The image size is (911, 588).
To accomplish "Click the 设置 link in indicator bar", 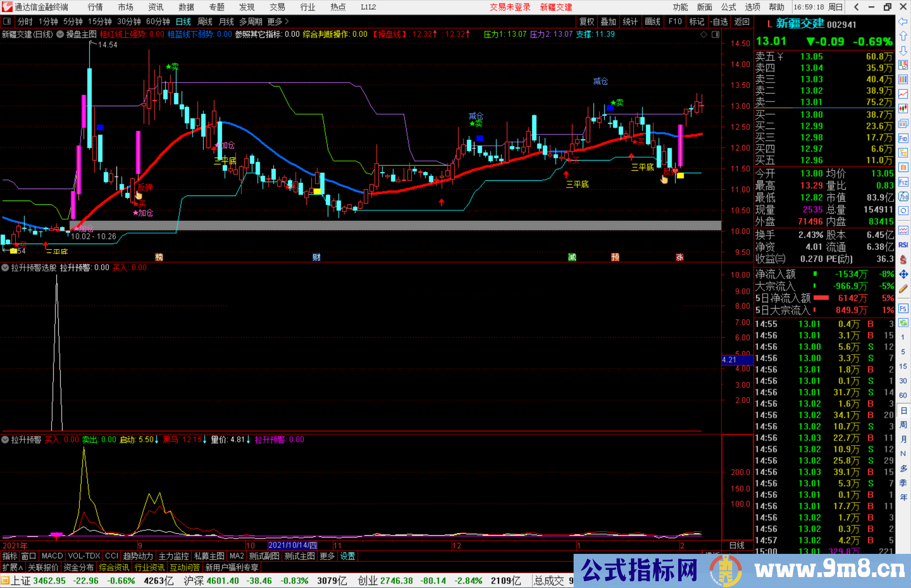I will pos(348,556).
